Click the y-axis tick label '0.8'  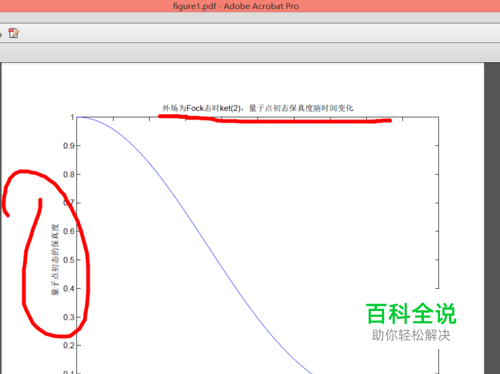[69, 174]
